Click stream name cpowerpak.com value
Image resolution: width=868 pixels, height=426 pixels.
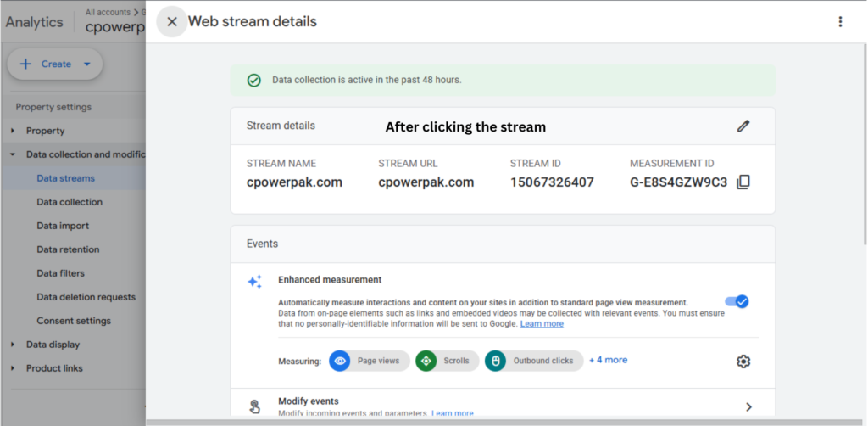(294, 182)
